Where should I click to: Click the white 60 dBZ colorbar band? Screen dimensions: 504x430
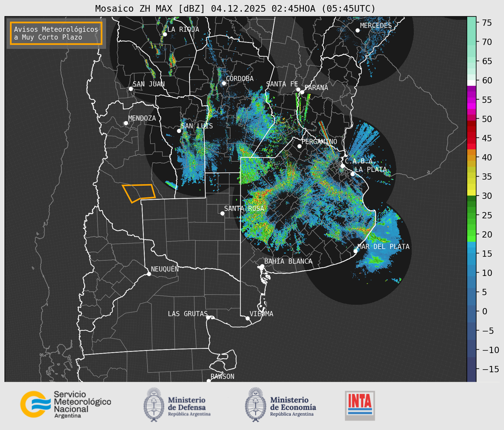[x=471, y=83]
